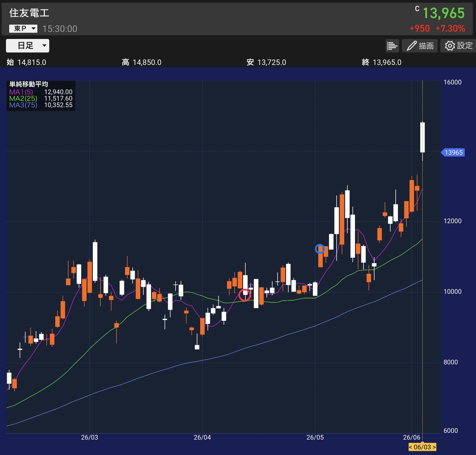Click the MA2(25) legend label
The image size is (476, 455).
pyautogui.click(x=23, y=98)
